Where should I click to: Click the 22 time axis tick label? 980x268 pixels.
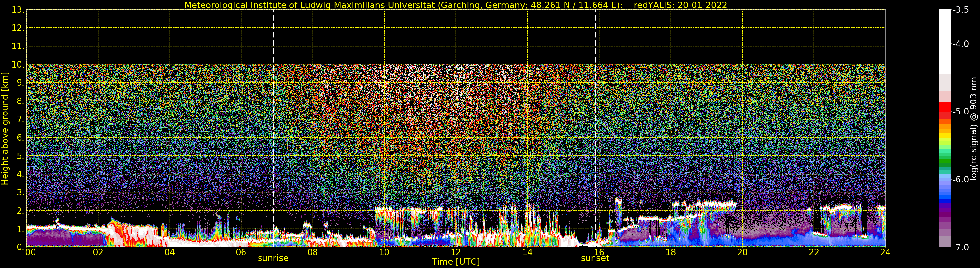(x=814, y=252)
